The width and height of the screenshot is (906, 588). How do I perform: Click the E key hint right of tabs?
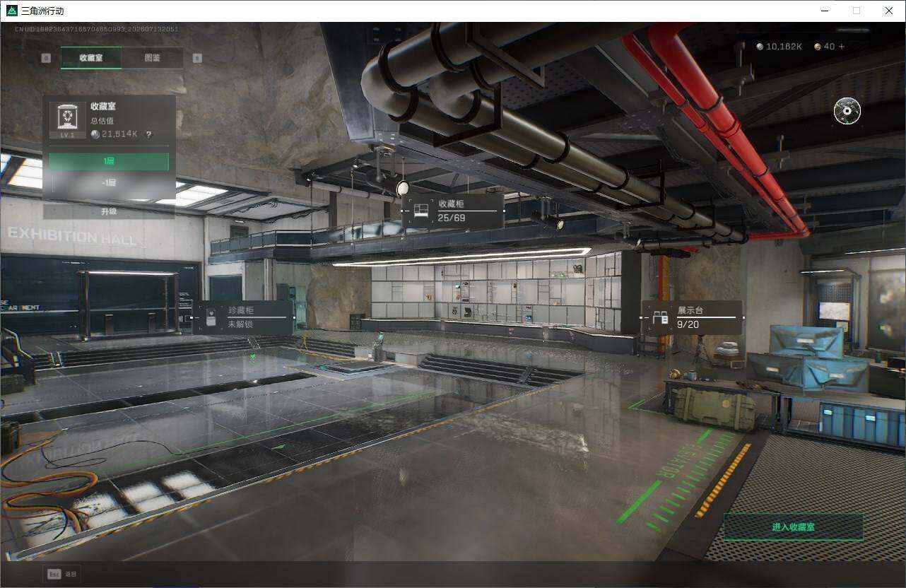pos(197,58)
